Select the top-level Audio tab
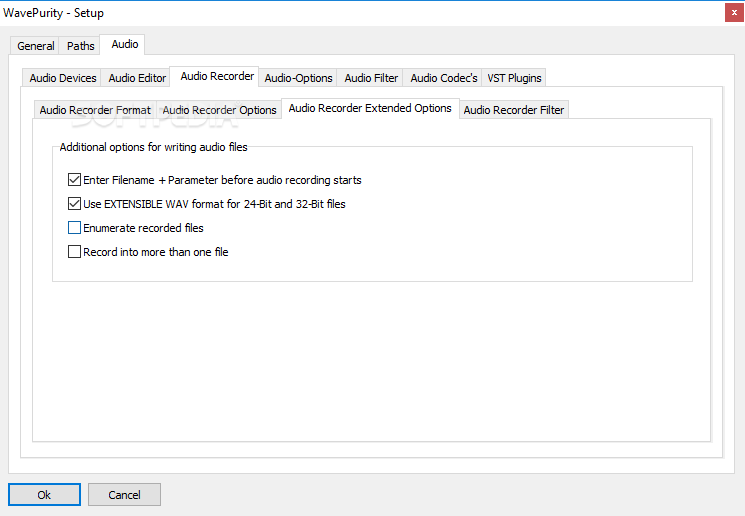745x516 pixels. [x=124, y=45]
